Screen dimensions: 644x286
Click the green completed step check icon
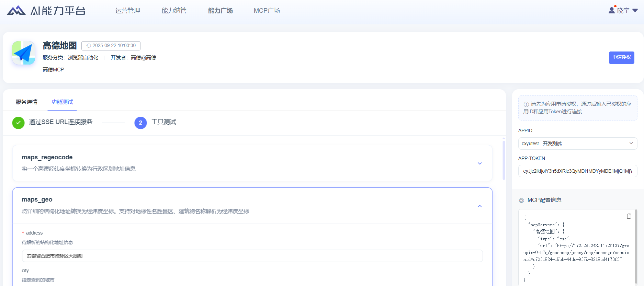(18, 123)
